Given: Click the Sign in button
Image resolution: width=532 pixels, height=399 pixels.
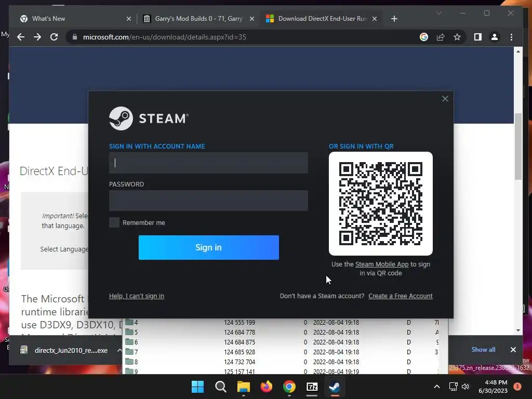Looking at the screenshot, I should 209,247.
